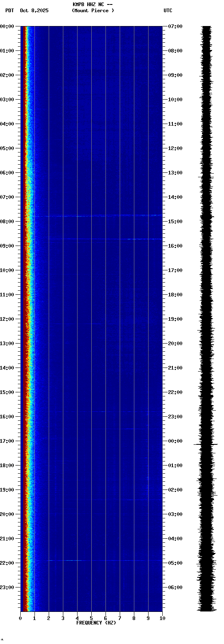This screenshot has height=644, width=224.
Task: Click the 16:00 UTC time label
Action: pyautogui.click(x=175, y=246)
